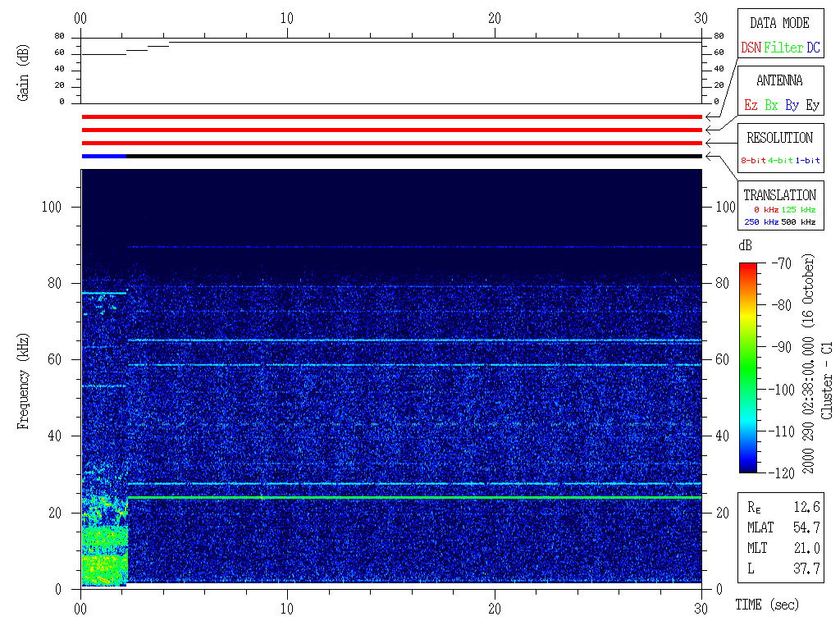Click the L value 37.7

pos(806,568)
